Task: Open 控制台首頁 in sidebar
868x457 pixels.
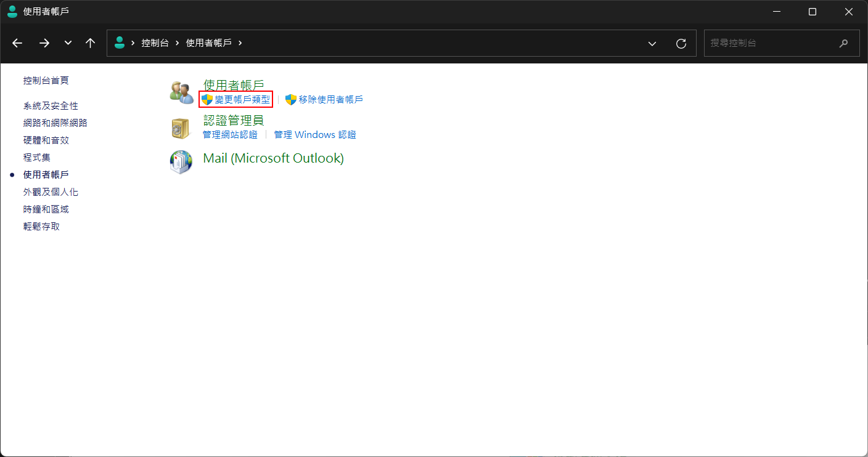Action: pyautogui.click(x=46, y=80)
